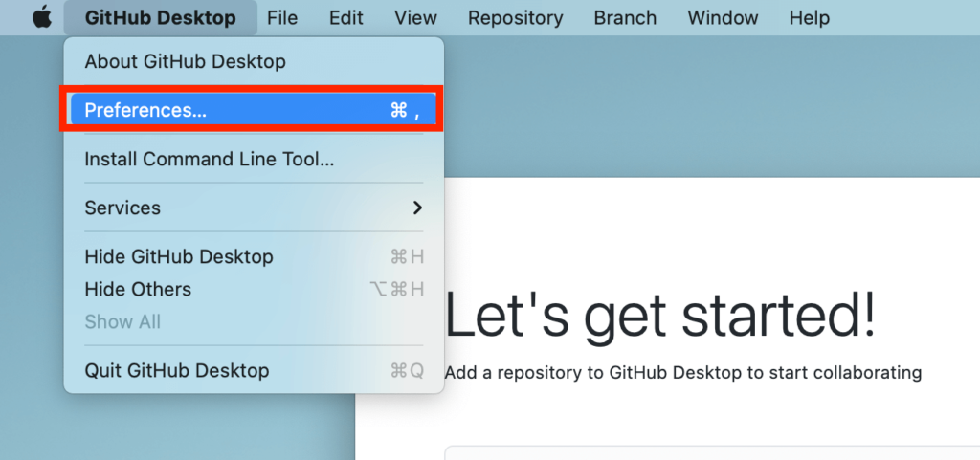Image resolution: width=980 pixels, height=460 pixels.
Task: Open the View menu
Action: tap(415, 17)
